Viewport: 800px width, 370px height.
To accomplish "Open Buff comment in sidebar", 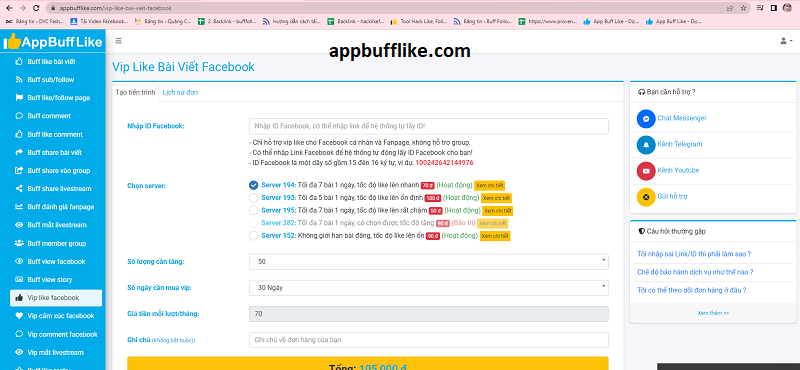I will click(49, 116).
